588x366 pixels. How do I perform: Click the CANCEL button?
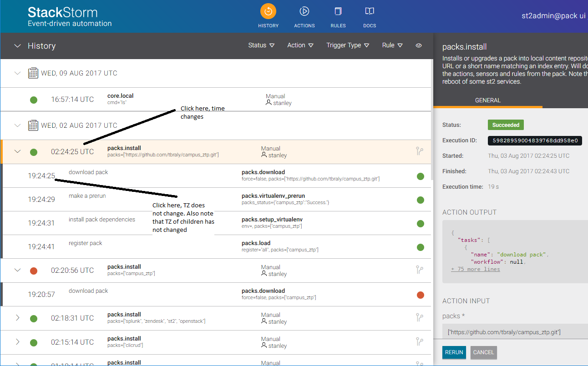click(x=484, y=352)
